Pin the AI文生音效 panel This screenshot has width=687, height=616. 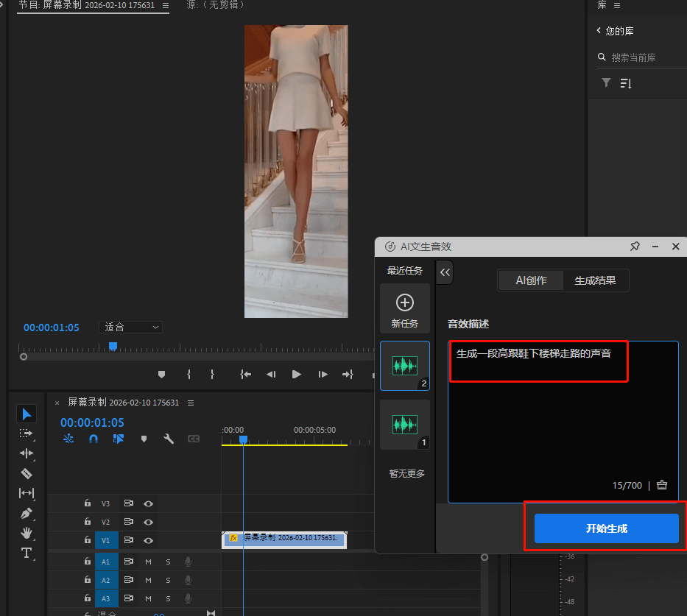[x=635, y=247]
